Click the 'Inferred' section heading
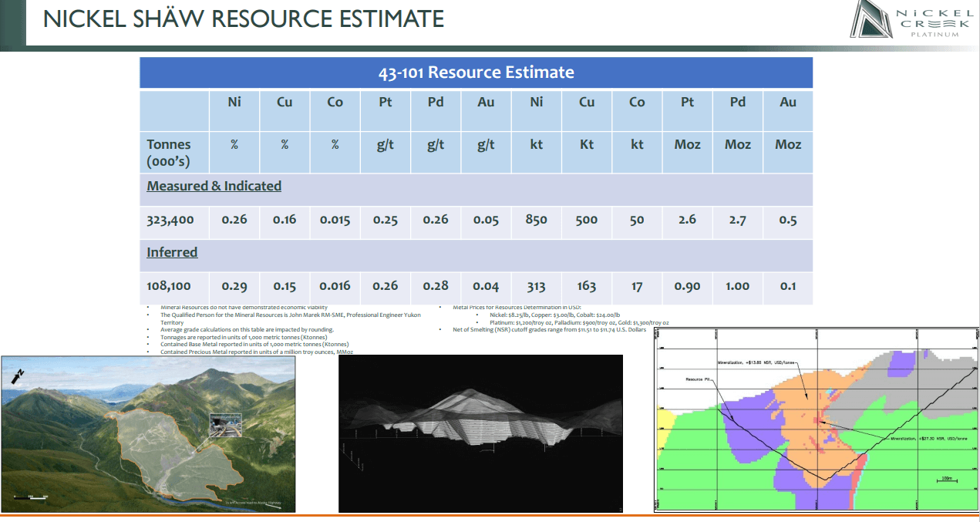The width and height of the screenshot is (980, 522). coord(172,252)
